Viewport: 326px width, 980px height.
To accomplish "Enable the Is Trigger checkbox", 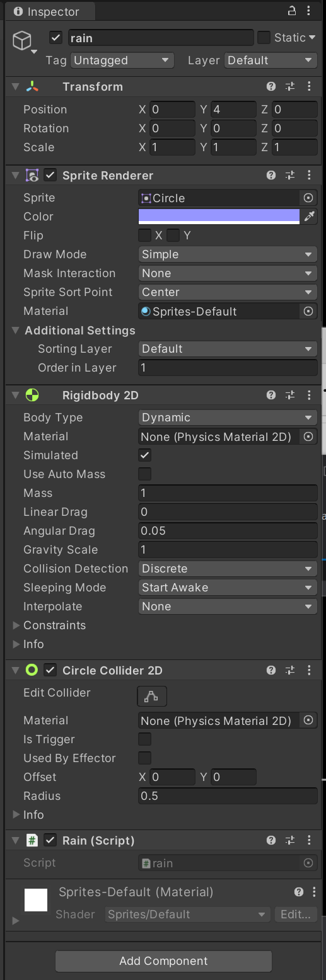I will 145,739.
